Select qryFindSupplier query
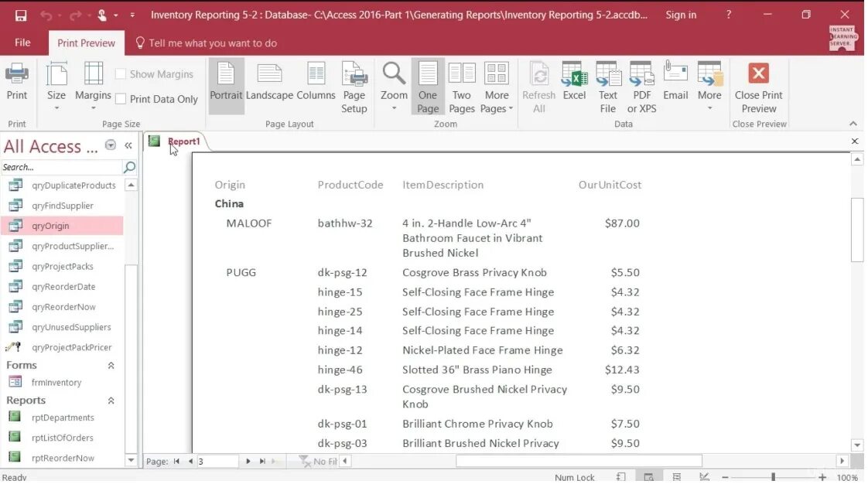Viewport: 868px width, 484px height. (62, 206)
